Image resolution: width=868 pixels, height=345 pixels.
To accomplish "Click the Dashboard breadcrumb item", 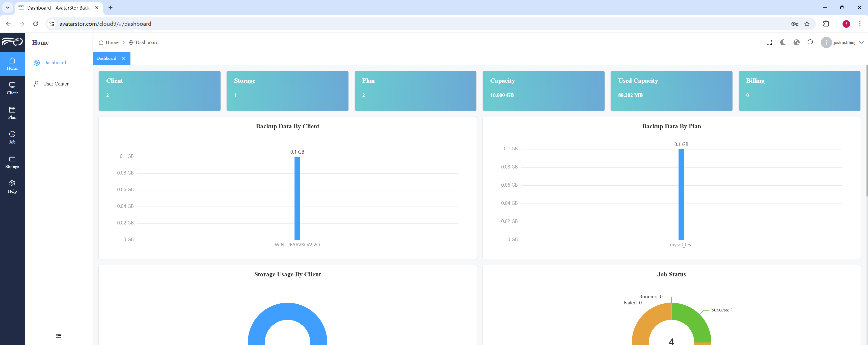I will pyautogui.click(x=144, y=42).
